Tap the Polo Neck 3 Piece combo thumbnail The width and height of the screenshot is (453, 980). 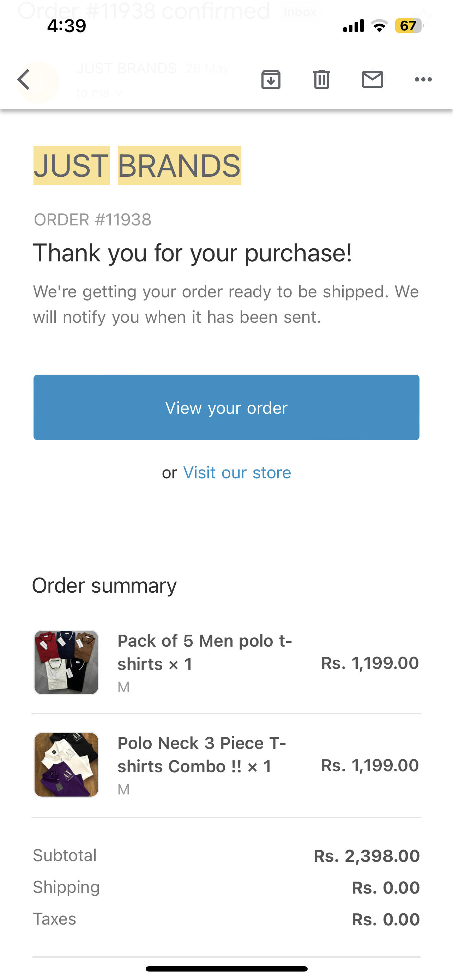67,765
